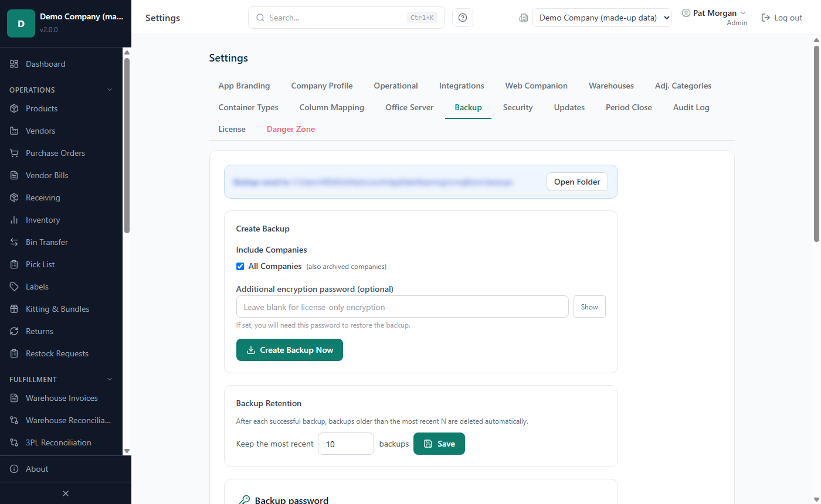
Task: Click the Dashboard icon in sidebar
Action: coord(14,64)
